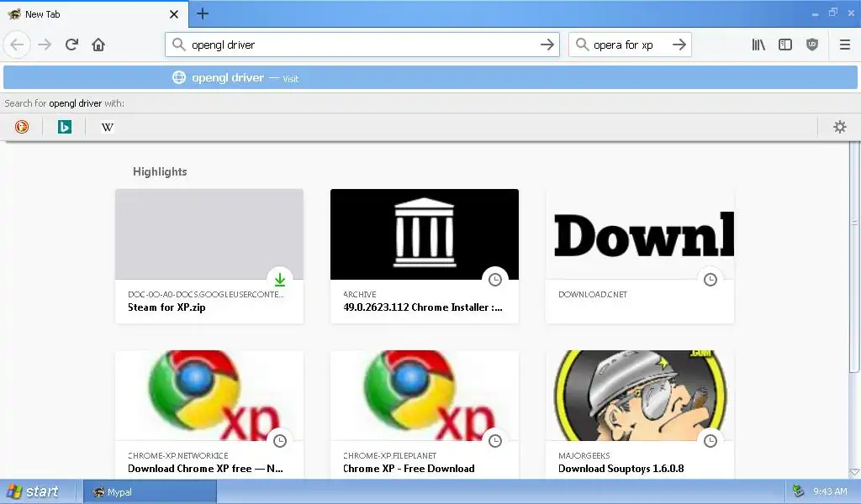Click the URL bar magnifier icon
The width and height of the screenshot is (861, 504).
pyautogui.click(x=178, y=45)
